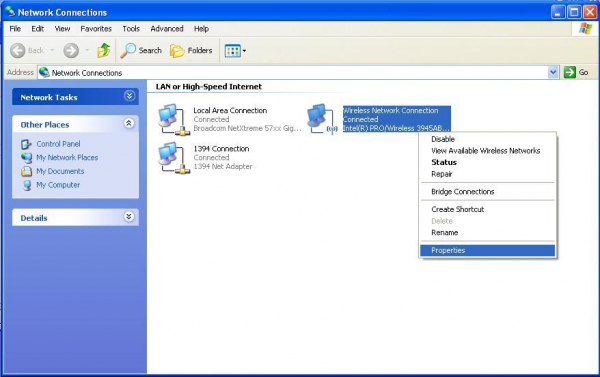
Task: Click the Network Connections title bar icon
Action: click(x=10, y=12)
